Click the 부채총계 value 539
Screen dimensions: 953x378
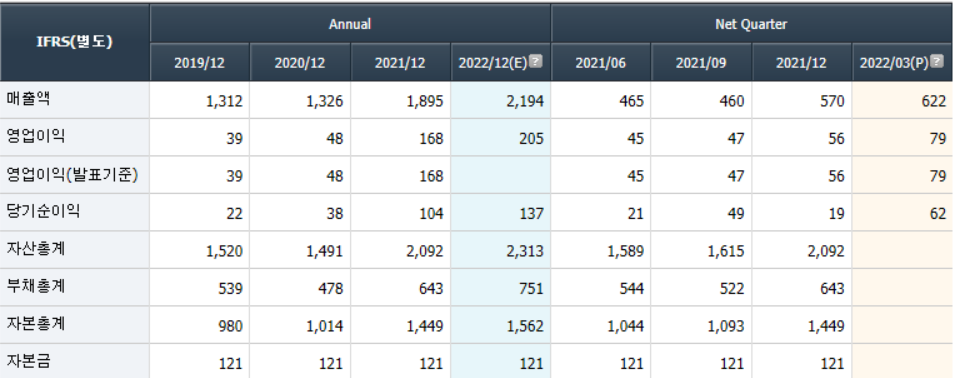tap(231, 289)
